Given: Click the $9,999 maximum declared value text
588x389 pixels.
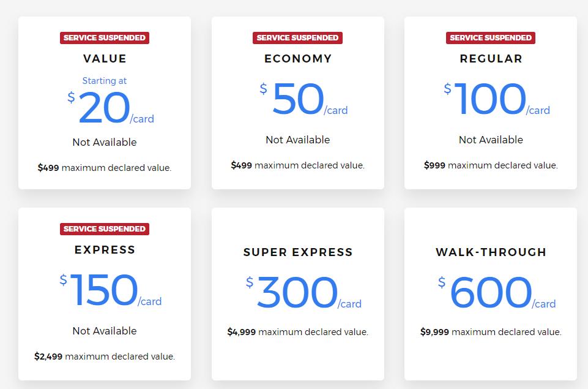Looking at the screenshot, I should click(491, 332).
